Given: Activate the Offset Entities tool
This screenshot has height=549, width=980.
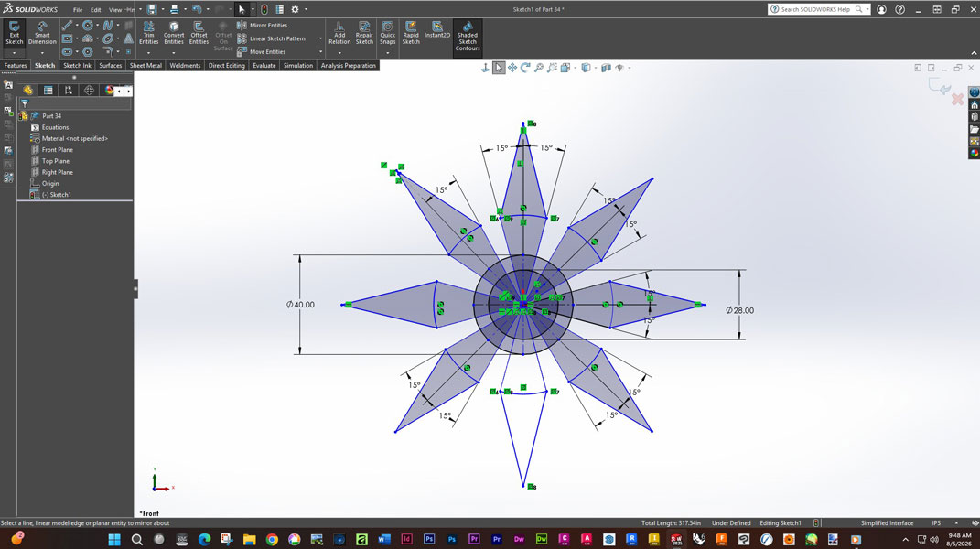Looking at the screenshot, I should [x=199, y=33].
